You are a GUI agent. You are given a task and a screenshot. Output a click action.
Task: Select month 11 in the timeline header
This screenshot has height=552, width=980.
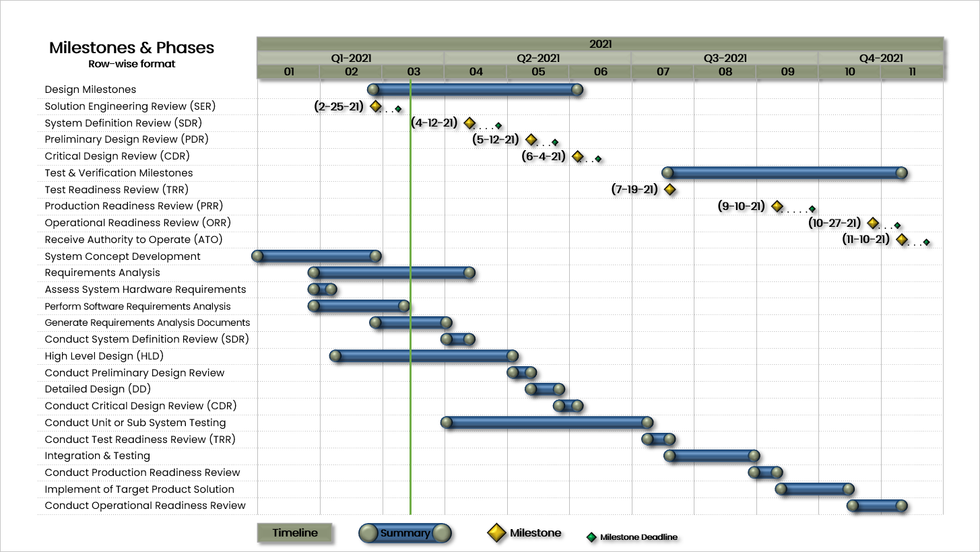(x=913, y=72)
